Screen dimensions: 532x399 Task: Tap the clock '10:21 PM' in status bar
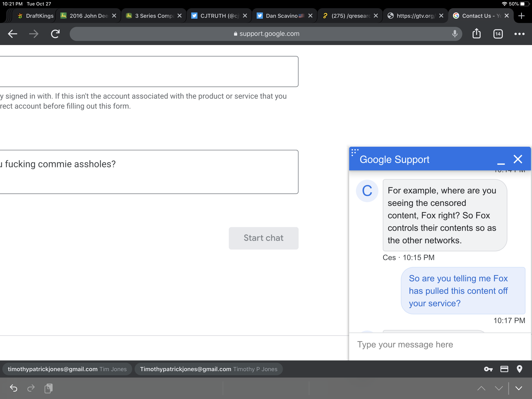click(12, 4)
